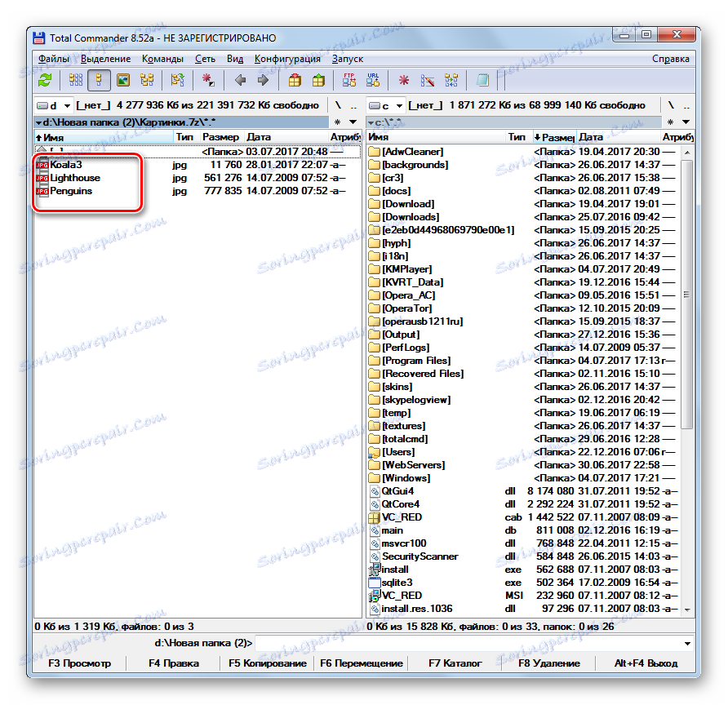Click the red asterisk search icon
This screenshot has height=705, width=728.
[404, 80]
